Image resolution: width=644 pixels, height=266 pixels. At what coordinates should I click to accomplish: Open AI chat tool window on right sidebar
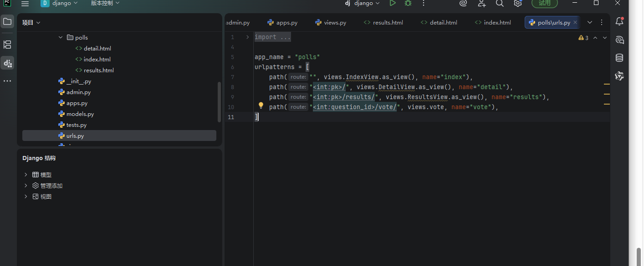619,40
